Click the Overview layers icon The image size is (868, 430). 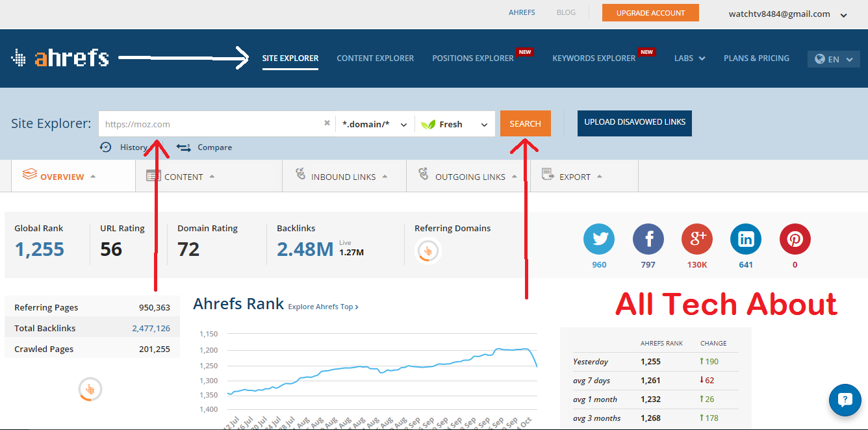tap(29, 174)
